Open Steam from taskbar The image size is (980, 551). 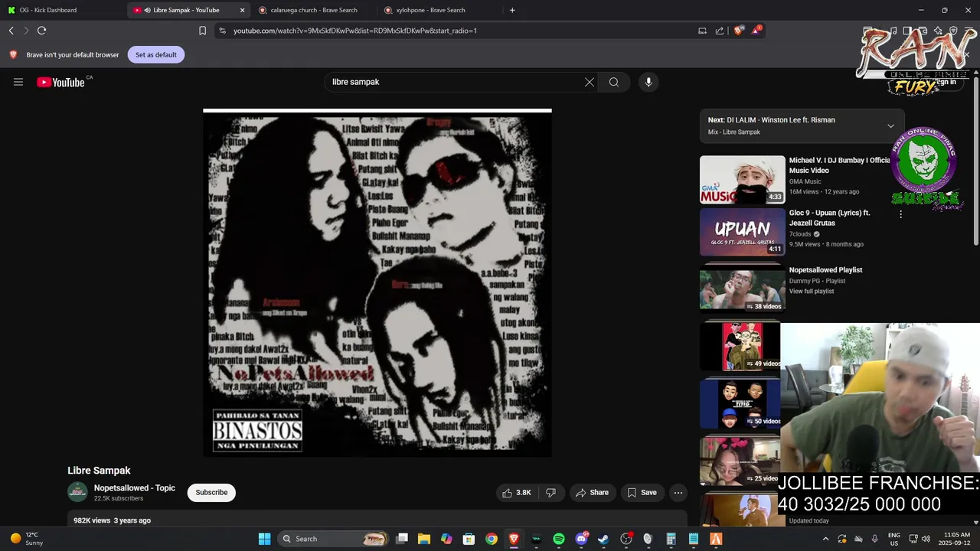coord(603,539)
